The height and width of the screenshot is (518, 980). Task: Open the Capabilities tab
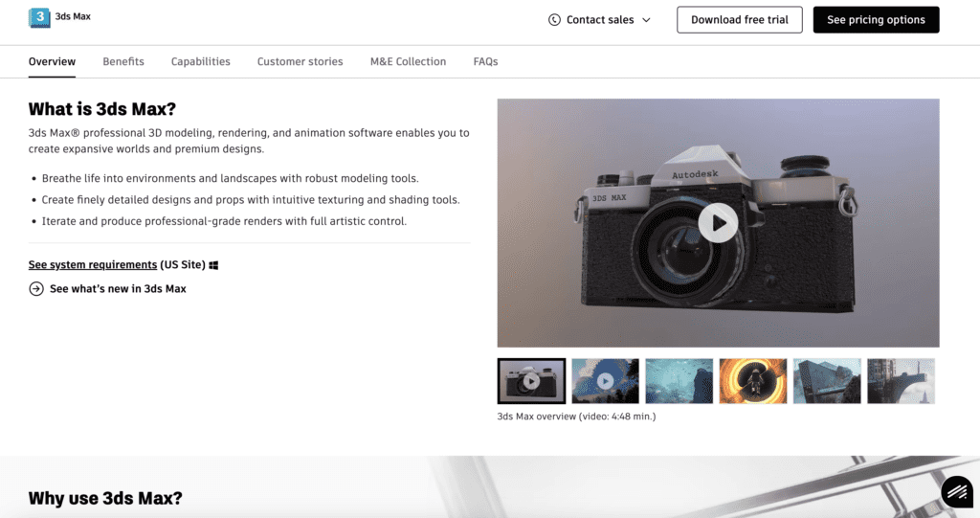(x=201, y=61)
